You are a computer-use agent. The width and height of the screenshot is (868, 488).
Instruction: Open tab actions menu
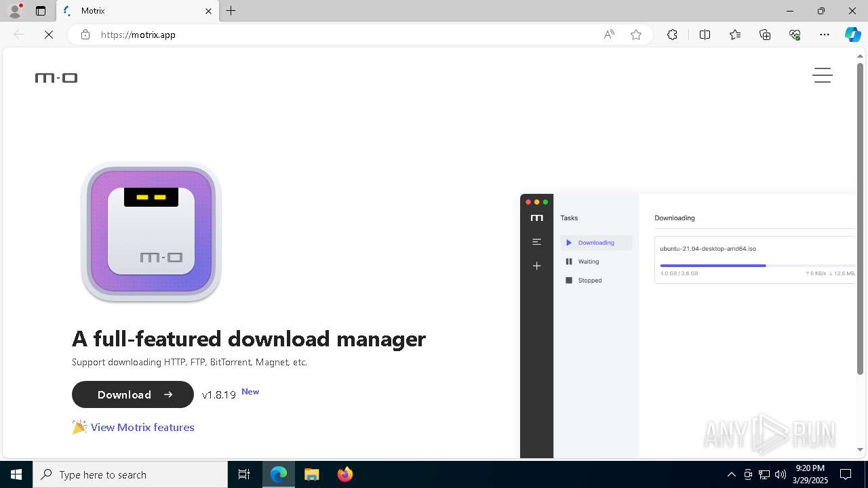pos(41,11)
